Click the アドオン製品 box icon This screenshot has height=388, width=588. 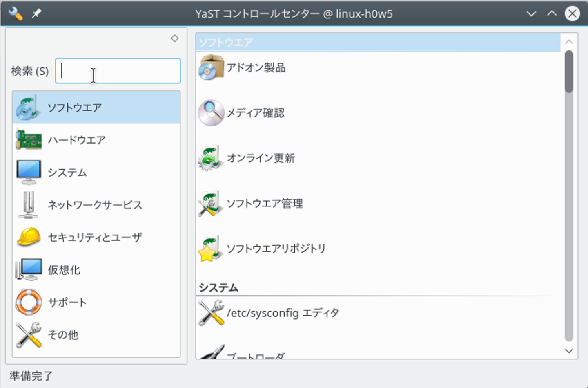pyautogui.click(x=211, y=67)
